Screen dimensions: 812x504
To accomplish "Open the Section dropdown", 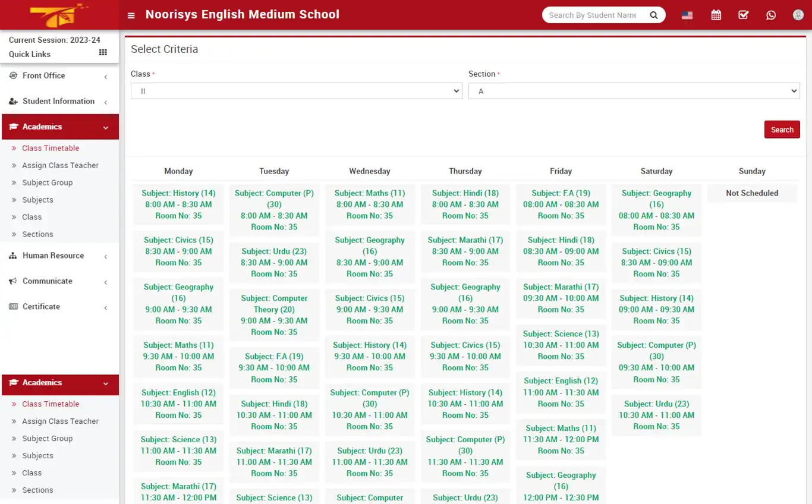I will point(634,90).
